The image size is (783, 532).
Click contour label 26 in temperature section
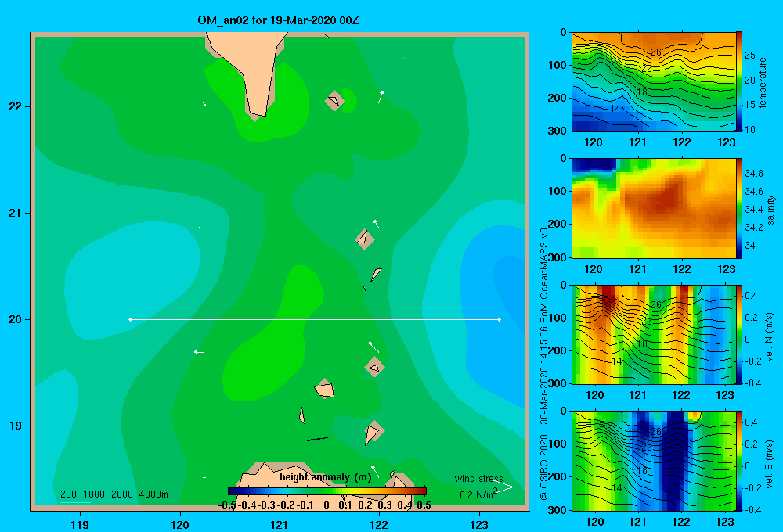pyautogui.click(x=656, y=52)
